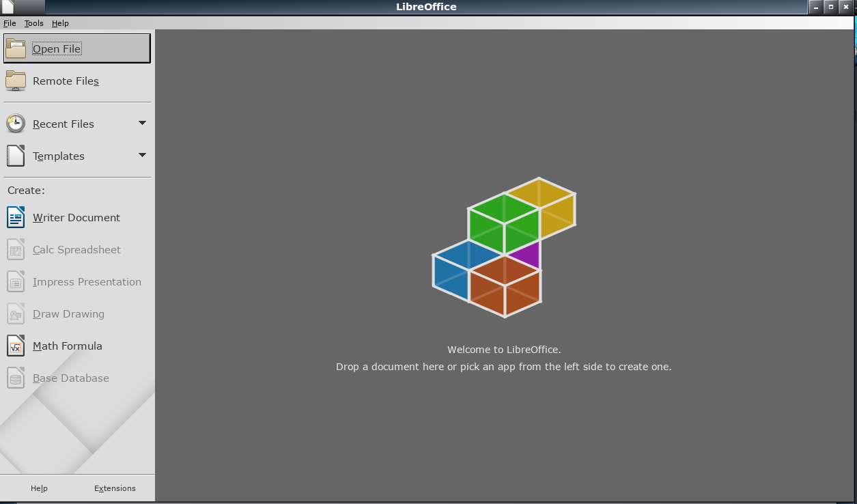Close the LibreOffice window
Viewport: 857px width, 504px height.
click(x=845, y=7)
